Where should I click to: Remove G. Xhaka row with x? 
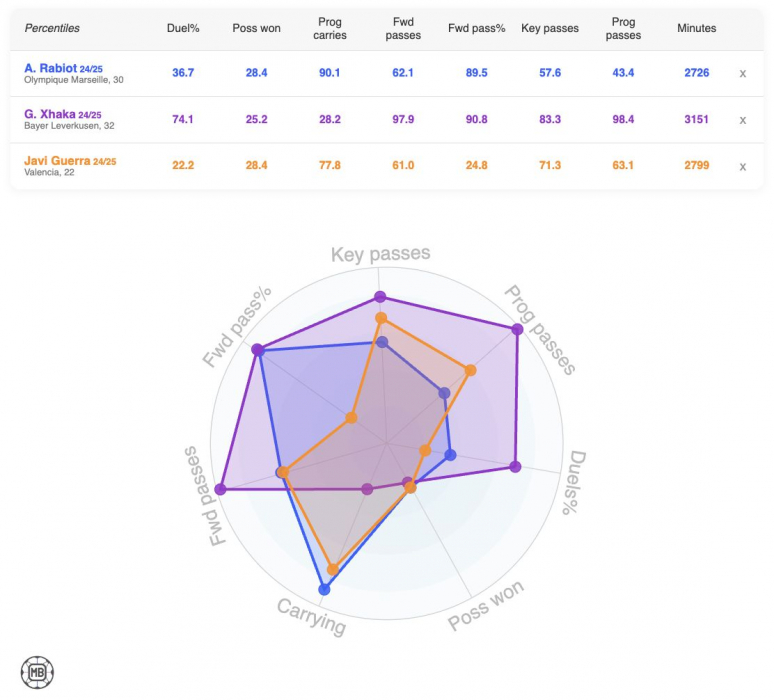click(x=742, y=120)
